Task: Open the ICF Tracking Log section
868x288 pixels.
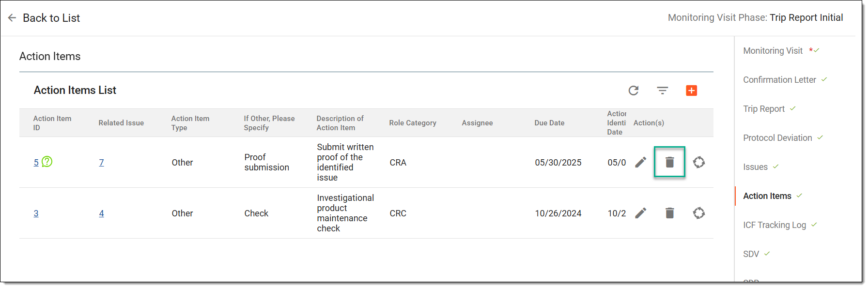Action: tap(775, 225)
